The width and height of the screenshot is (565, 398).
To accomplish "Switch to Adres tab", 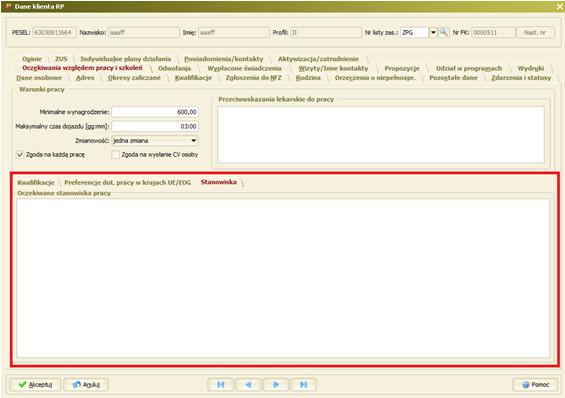I will click(85, 77).
